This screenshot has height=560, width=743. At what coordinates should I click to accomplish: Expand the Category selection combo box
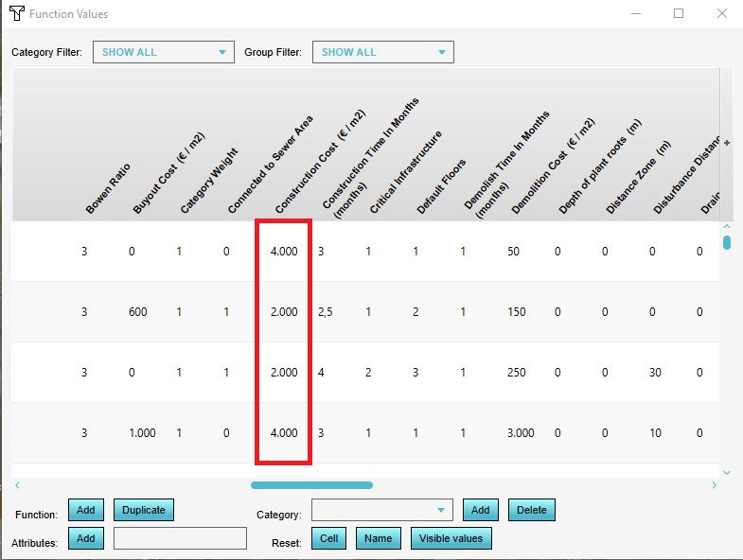click(x=381, y=511)
